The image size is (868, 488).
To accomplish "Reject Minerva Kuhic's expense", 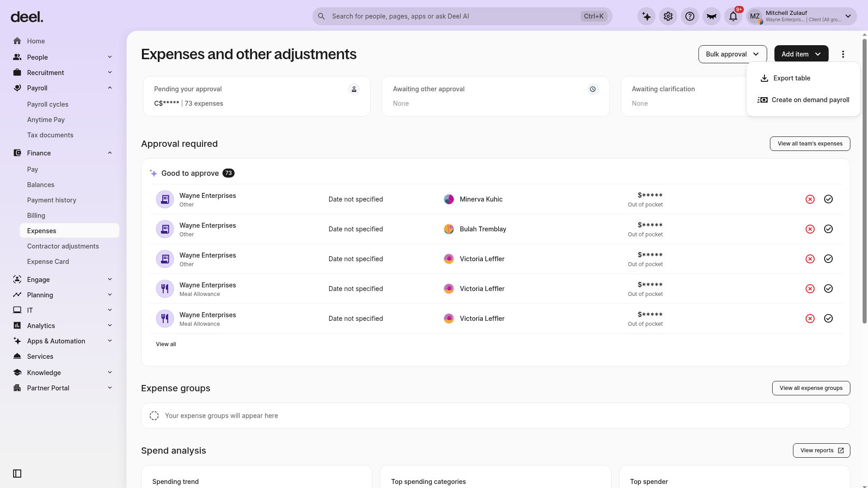I will 810,199.
